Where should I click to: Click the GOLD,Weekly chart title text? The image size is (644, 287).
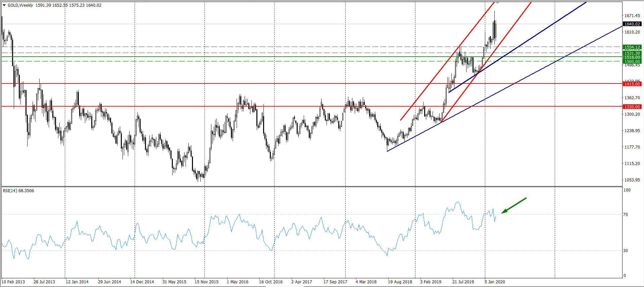20,5
